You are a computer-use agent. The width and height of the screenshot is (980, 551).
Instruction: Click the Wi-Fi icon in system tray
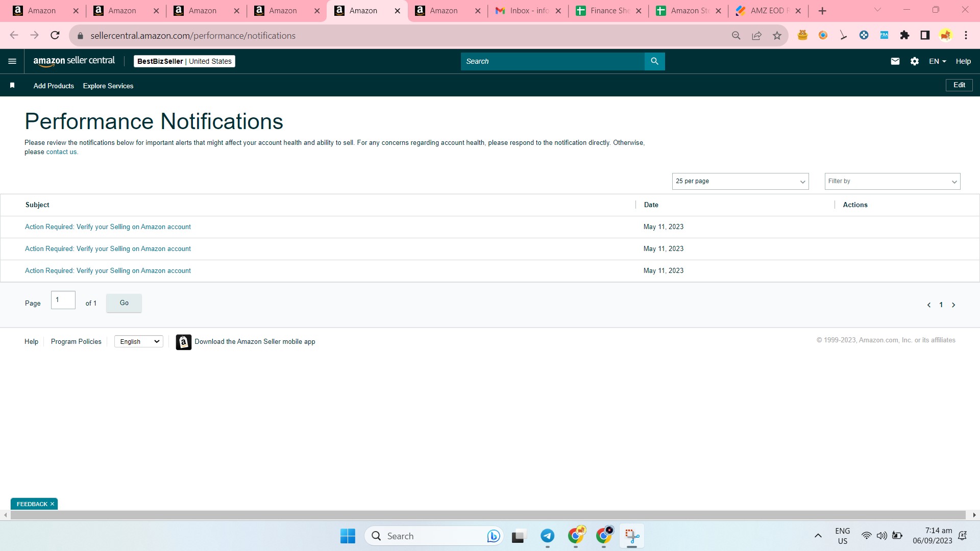[x=866, y=536]
